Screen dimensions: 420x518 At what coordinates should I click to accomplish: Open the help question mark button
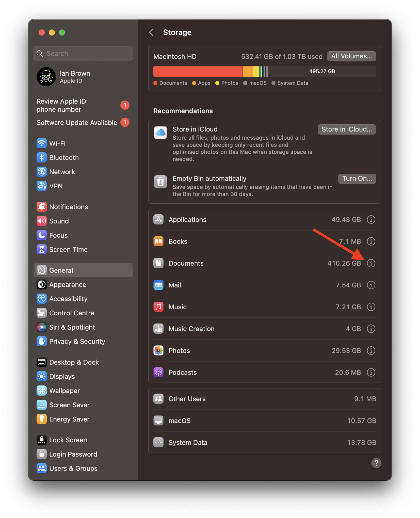(x=376, y=463)
